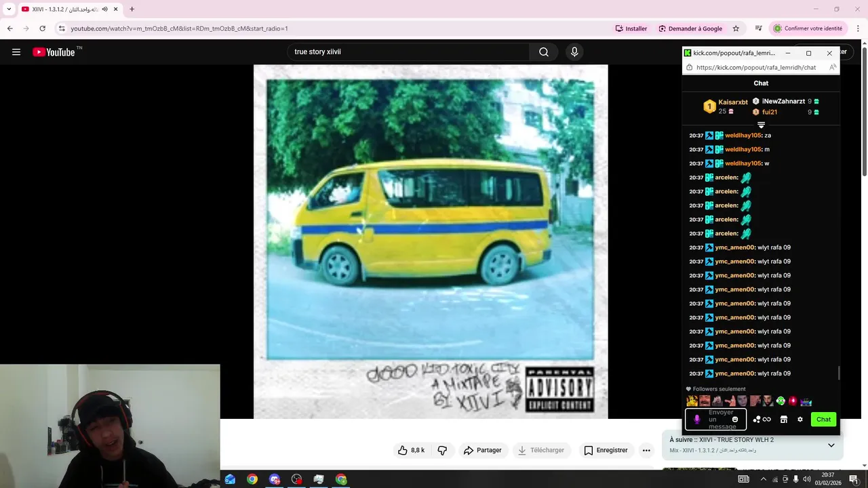Click the infinity icon in chat
Viewport: 868px width, 488px height.
(x=767, y=420)
